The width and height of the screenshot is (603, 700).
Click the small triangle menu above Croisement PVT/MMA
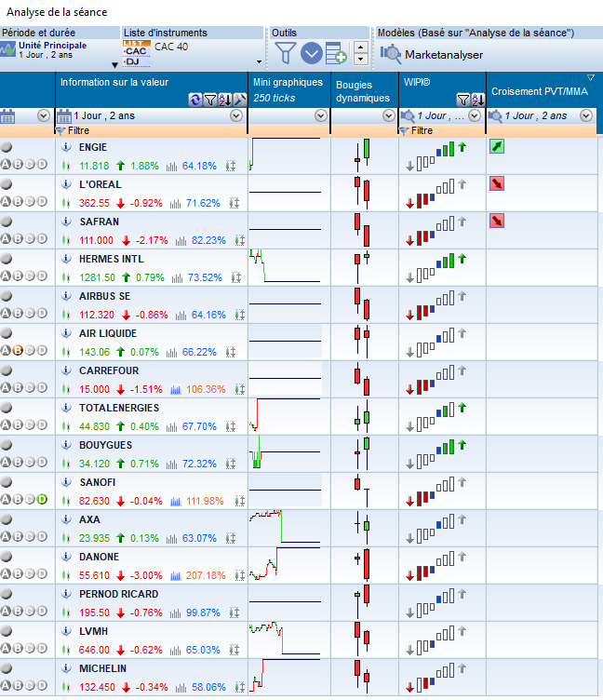[x=591, y=77]
